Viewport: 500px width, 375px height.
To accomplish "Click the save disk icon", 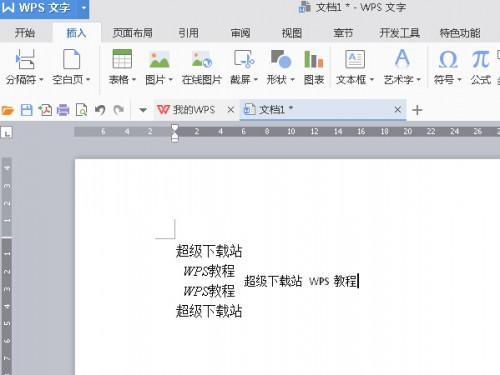I will pyautogui.click(x=27, y=110).
